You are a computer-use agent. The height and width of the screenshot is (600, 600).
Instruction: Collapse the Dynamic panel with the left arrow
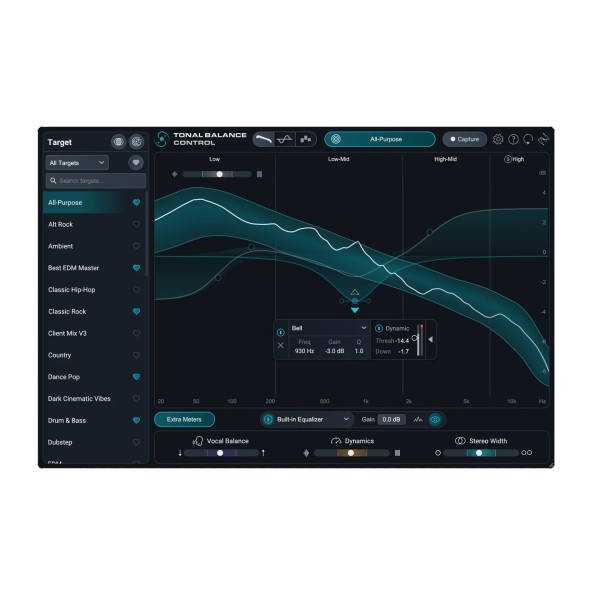(430, 339)
